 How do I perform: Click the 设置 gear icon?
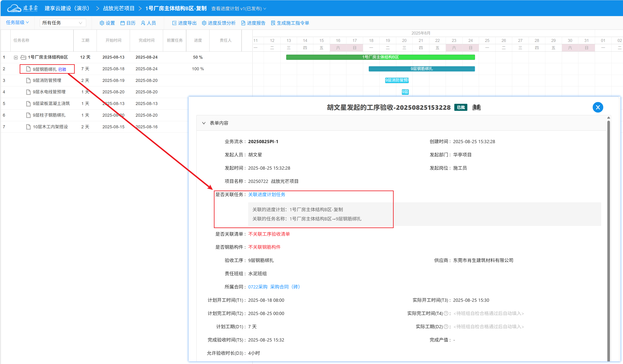[x=102, y=23]
